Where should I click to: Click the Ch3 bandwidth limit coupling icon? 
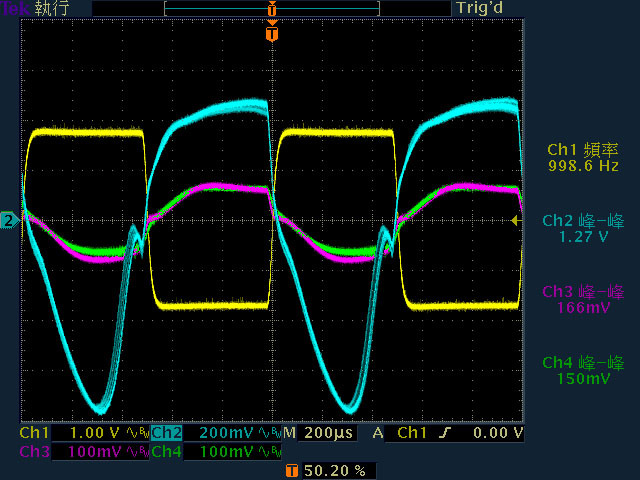click(138, 451)
